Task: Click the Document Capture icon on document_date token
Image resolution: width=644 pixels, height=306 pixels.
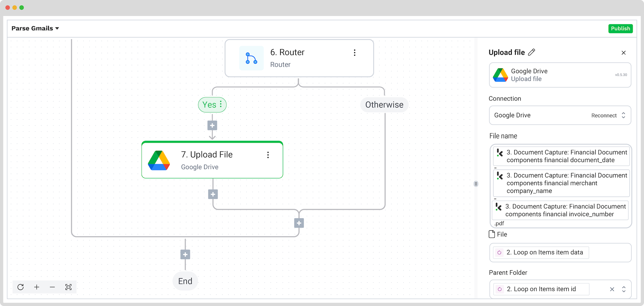Action: pyautogui.click(x=500, y=153)
